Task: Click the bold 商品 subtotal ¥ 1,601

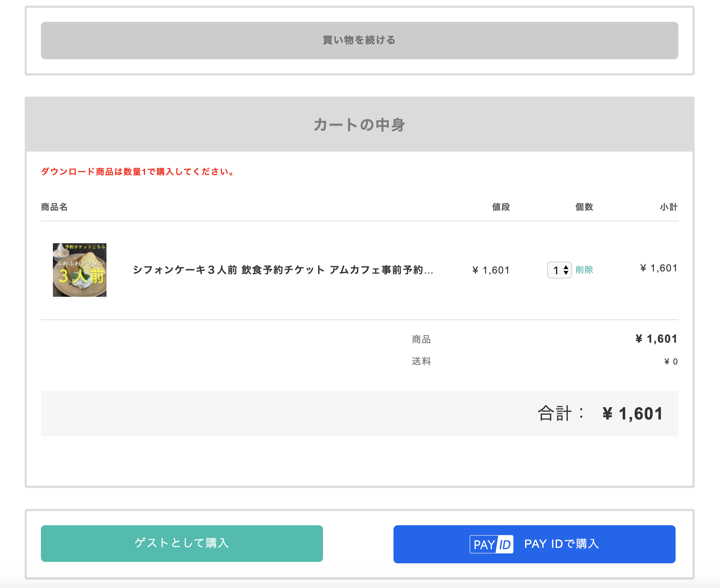Action: [x=656, y=339]
